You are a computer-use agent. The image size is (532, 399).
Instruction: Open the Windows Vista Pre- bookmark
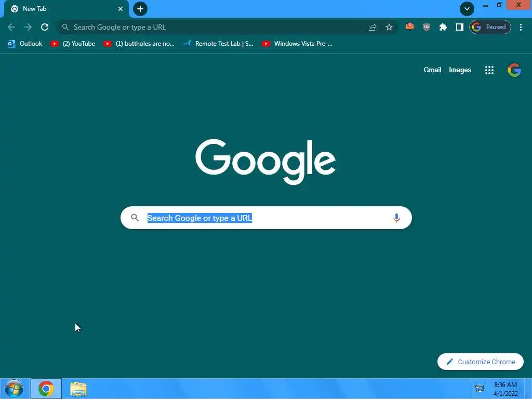[x=298, y=44]
